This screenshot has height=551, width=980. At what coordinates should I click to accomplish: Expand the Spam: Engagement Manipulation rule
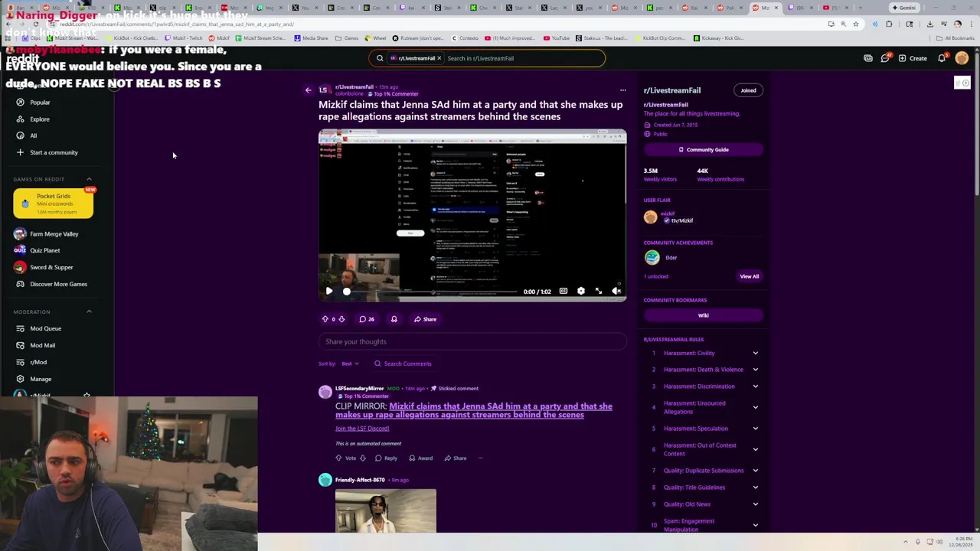704,525
